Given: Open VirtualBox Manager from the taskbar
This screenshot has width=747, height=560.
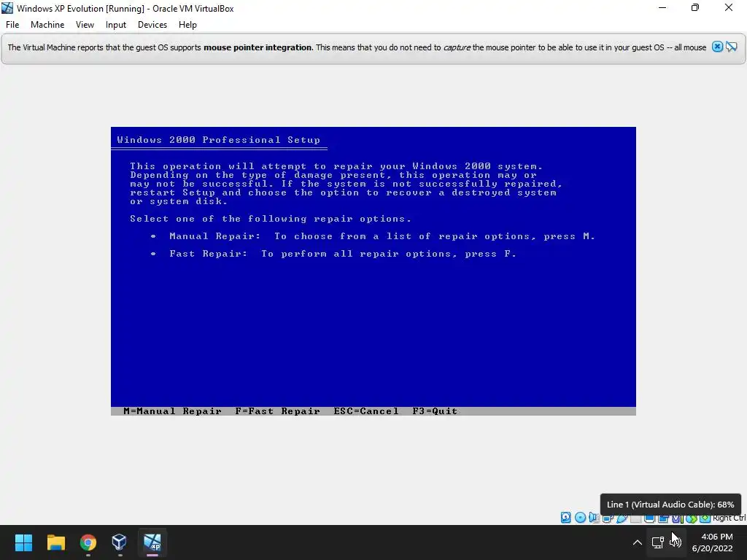Looking at the screenshot, I should [x=119, y=542].
